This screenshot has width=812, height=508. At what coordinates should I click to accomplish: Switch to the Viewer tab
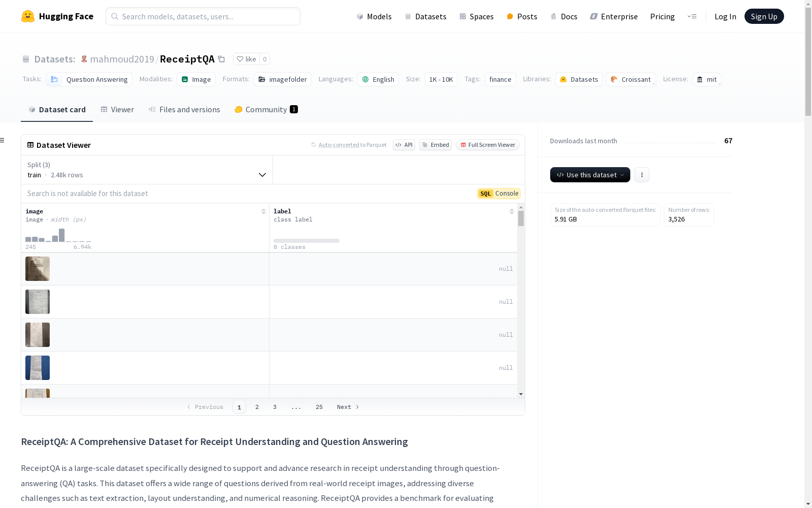(117, 110)
